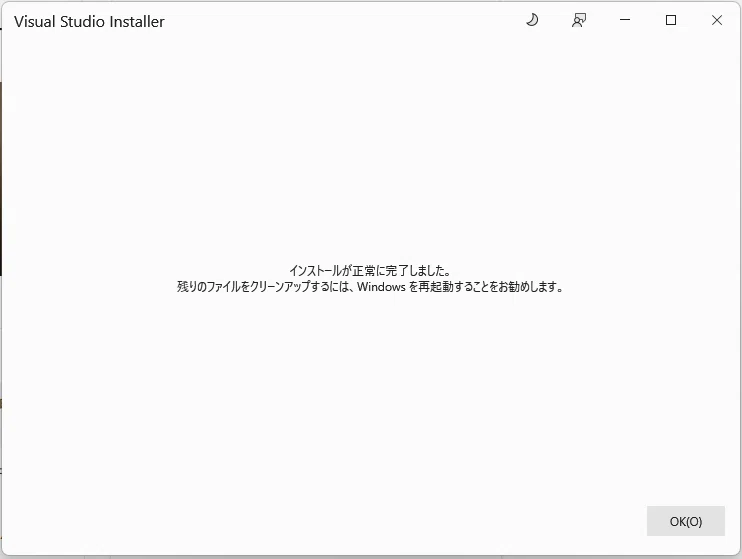Maximize the Visual Studio Installer window
Image resolution: width=742 pixels, height=559 pixels.
coord(671,20)
